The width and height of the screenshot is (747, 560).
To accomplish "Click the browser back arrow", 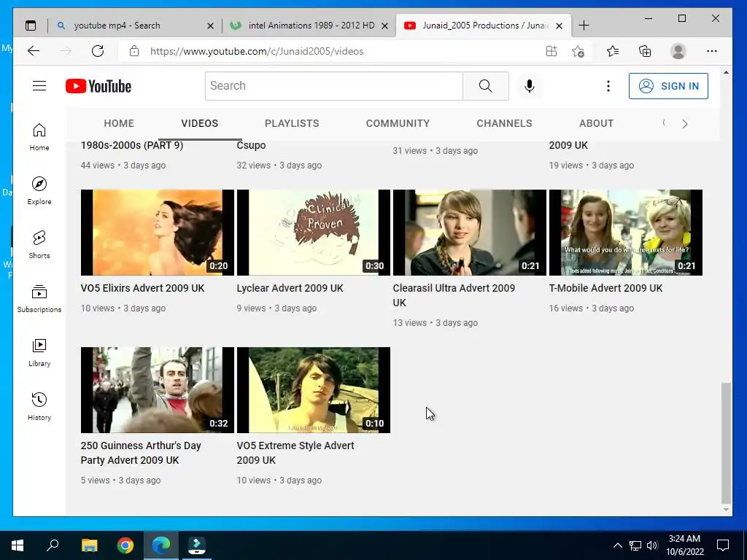I will 34,51.
